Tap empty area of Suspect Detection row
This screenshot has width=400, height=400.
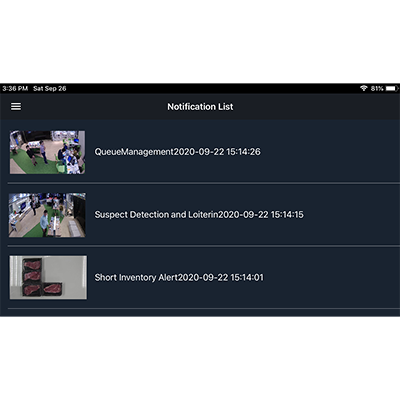(x=352, y=215)
